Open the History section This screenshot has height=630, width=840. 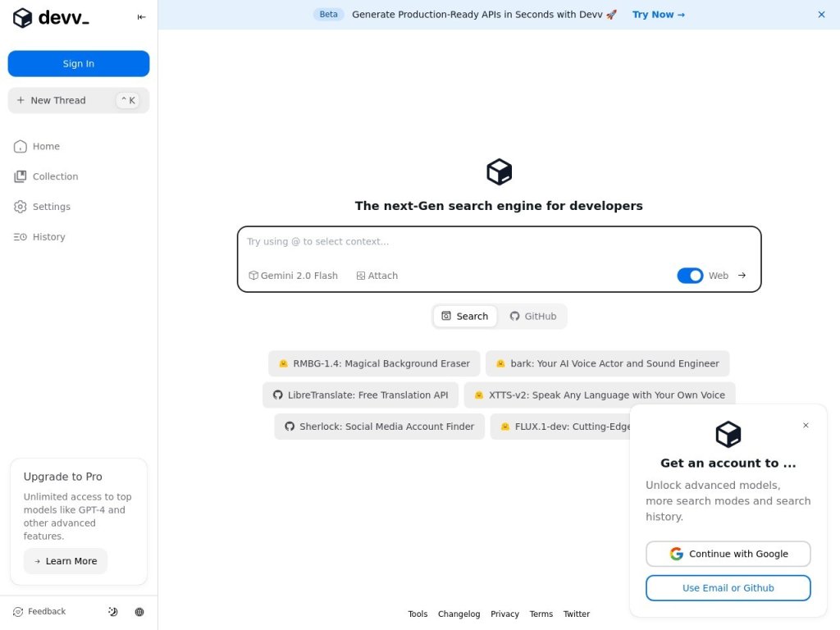tap(39, 237)
